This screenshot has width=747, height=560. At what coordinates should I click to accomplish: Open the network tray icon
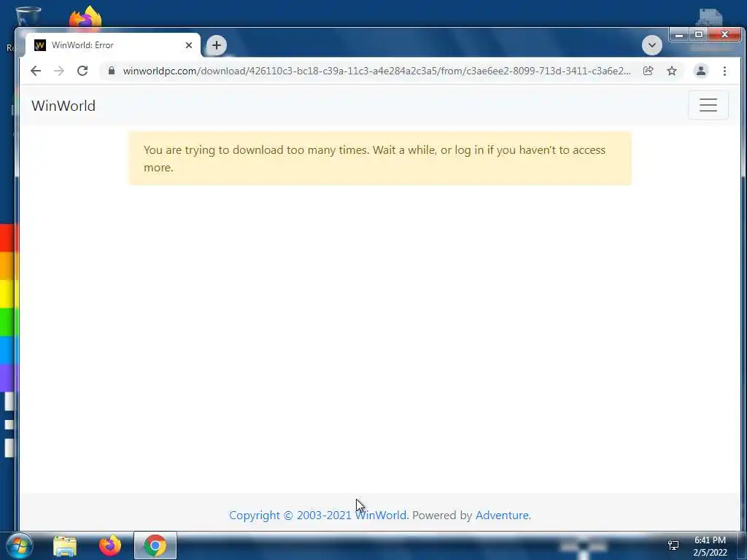click(x=673, y=545)
